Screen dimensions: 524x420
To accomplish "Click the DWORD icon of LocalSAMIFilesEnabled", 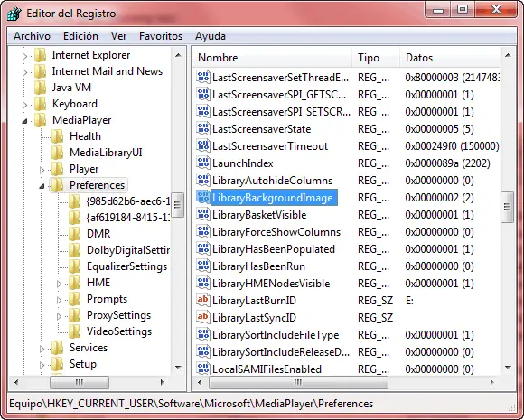I will coord(203,369).
